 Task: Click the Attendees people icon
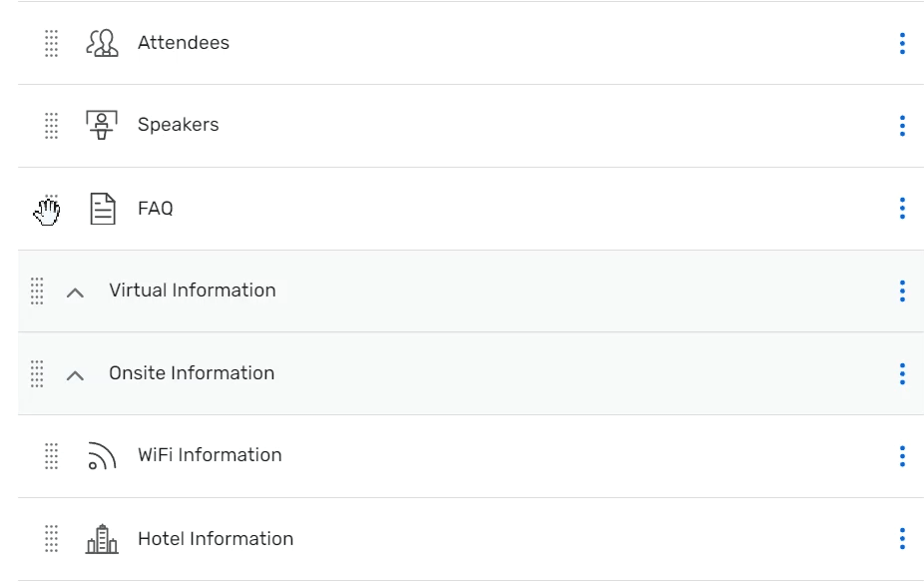coord(100,43)
